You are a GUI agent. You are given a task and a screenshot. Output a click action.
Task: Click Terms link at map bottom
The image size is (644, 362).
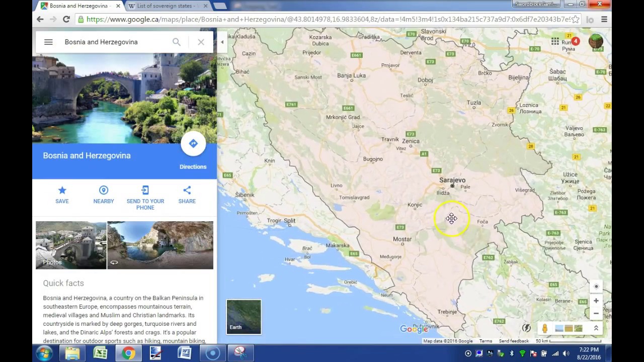pyautogui.click(x=486, y=341)
